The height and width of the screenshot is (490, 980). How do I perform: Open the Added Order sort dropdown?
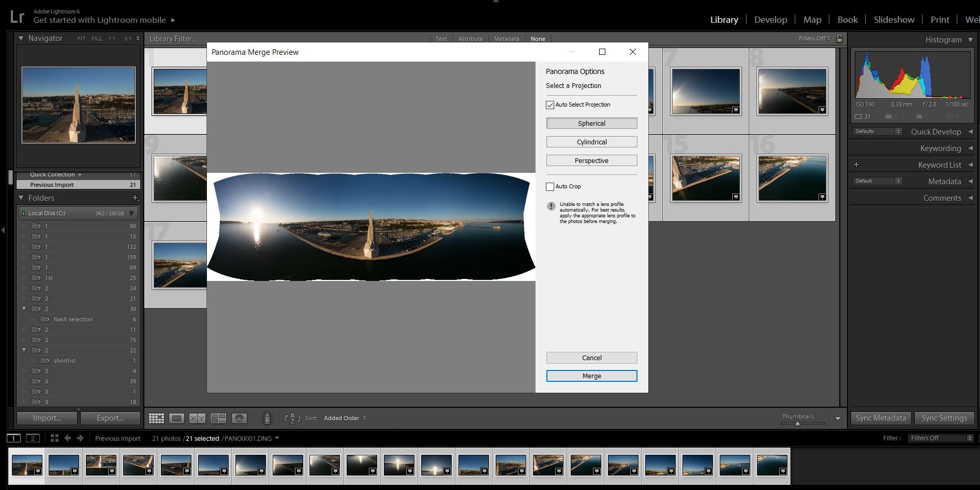[345, 418]
